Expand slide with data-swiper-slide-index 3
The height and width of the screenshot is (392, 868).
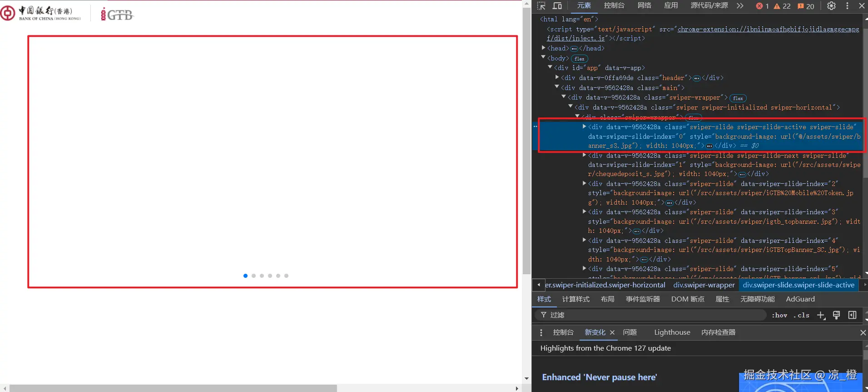tap(584, 211)
